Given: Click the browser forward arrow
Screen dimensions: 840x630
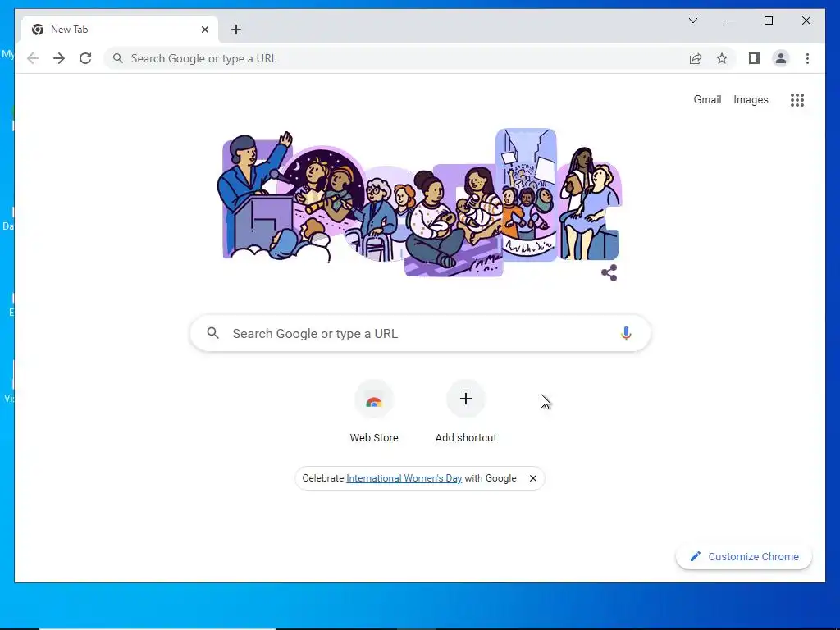Looking at the screenshot, I should [x=59, y=58].
